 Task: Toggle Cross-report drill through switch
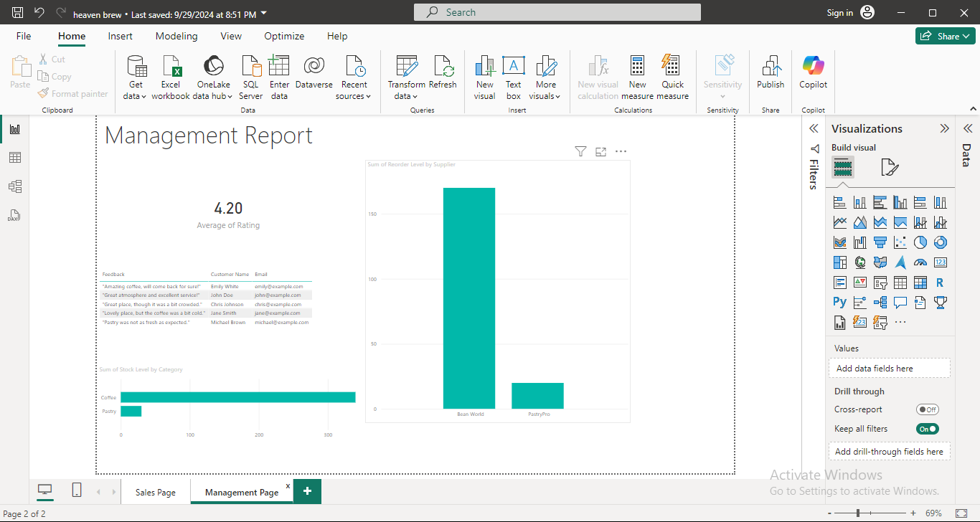927,409
